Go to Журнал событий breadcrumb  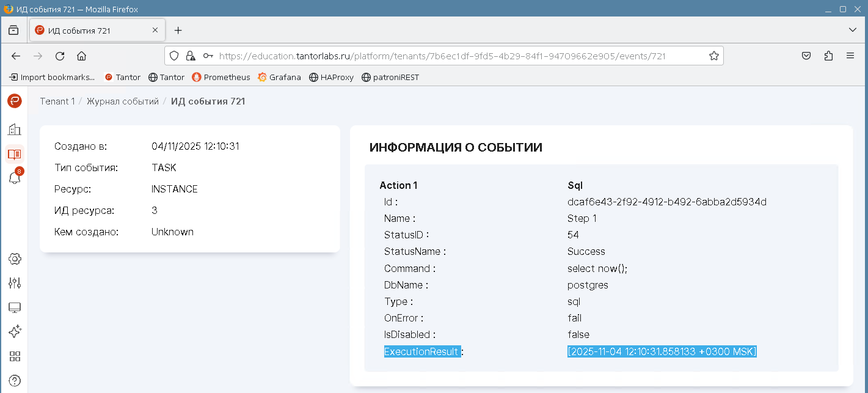coord(122,101)
